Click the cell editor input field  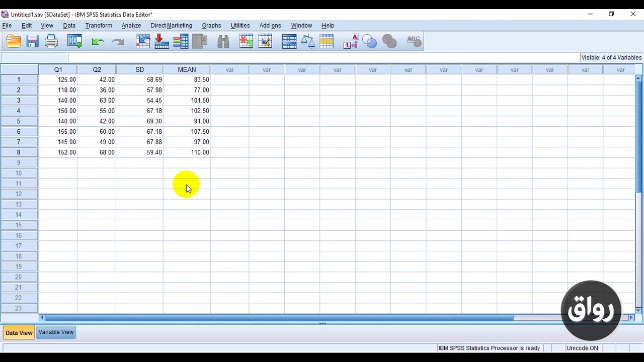point(324,57)
